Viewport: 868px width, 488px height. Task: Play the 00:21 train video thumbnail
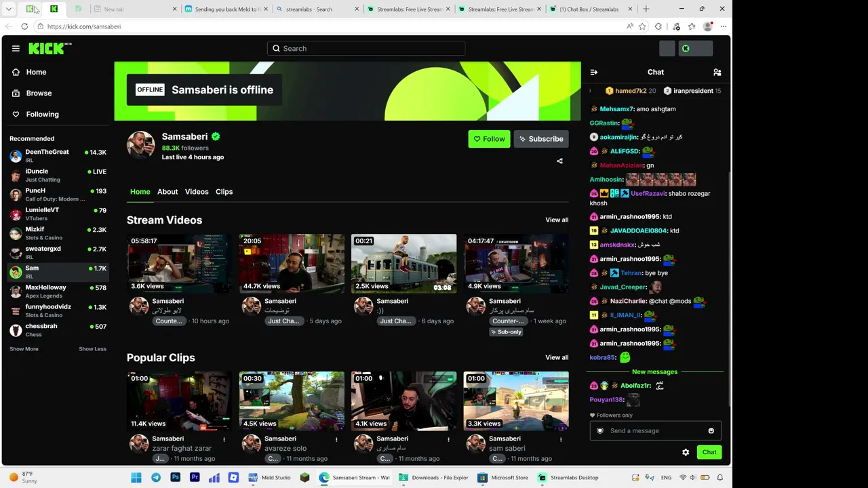pos(404,264)
